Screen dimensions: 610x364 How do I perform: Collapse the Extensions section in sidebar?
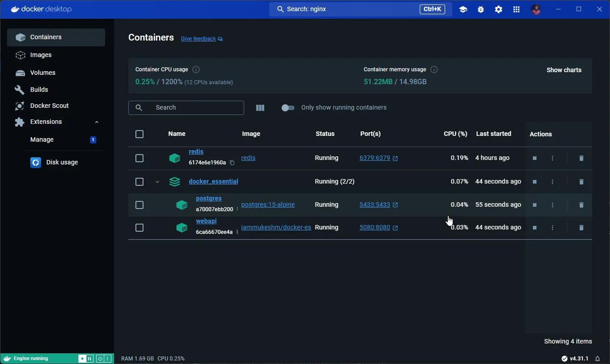[x=97, y=122]
